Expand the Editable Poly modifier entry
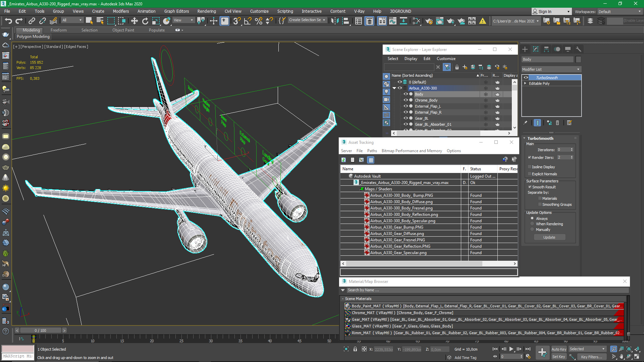 click(x=525, y=83)
